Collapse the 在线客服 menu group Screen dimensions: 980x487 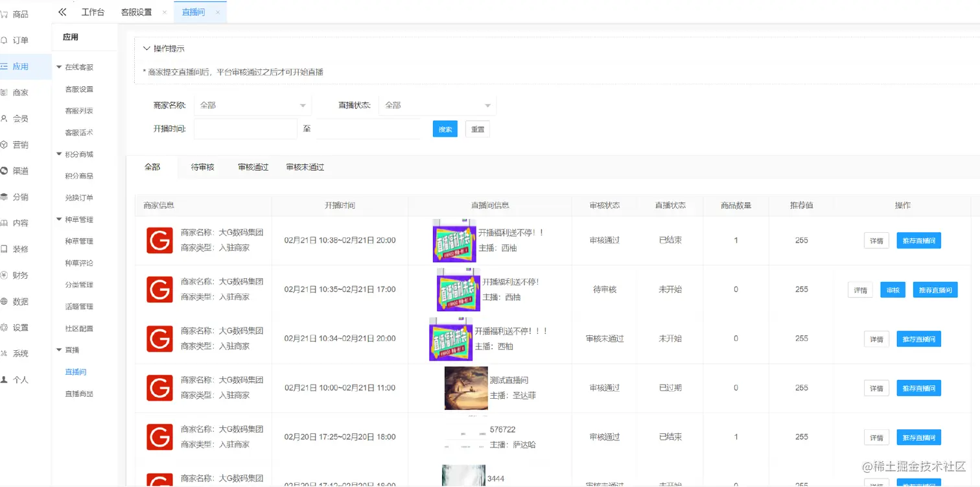[x=60, y=67]
